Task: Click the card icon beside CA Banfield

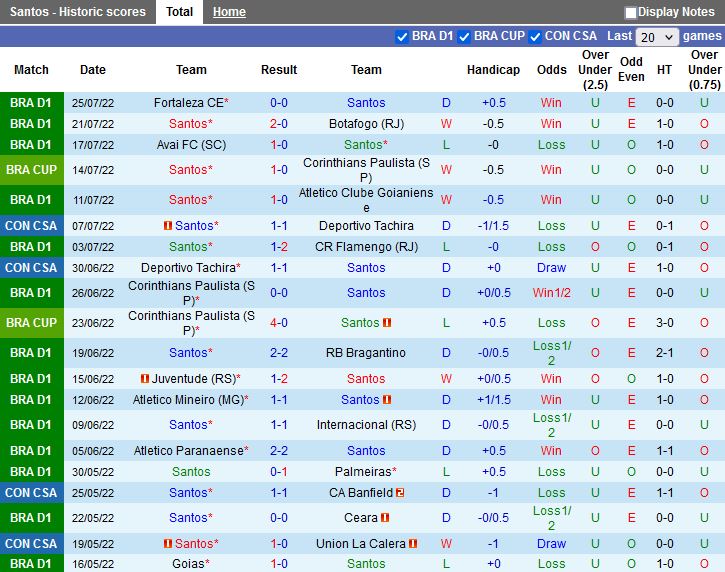Action: (400, 493)
